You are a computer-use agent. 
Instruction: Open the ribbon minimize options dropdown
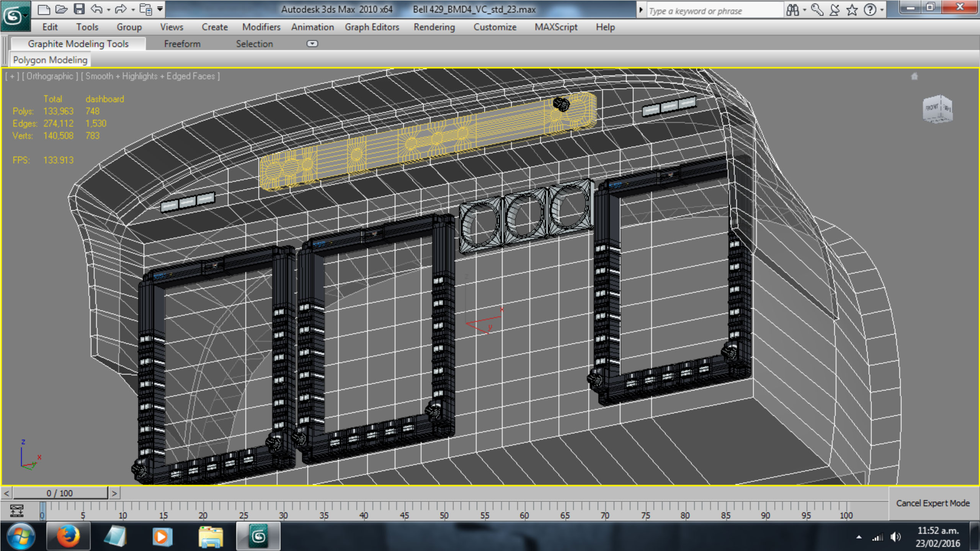point(312,44)
